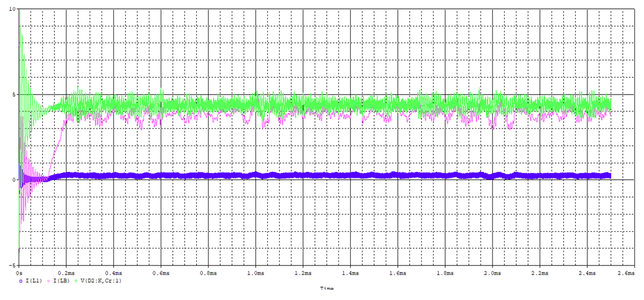Click the 2.0ms x-axis tick label
Screen dimensions: 644x300
(x=492, y=273)
